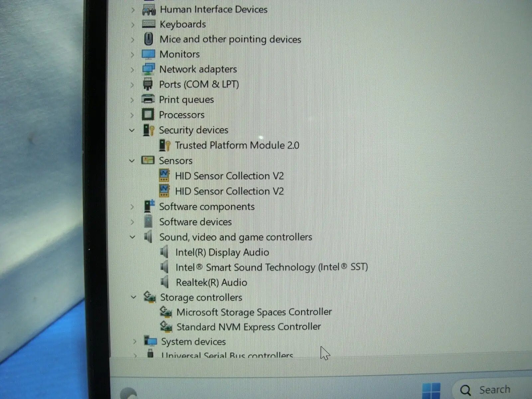Screen dimensions: 532x399
Task: Select the Network adapters label
Action: 198,69
